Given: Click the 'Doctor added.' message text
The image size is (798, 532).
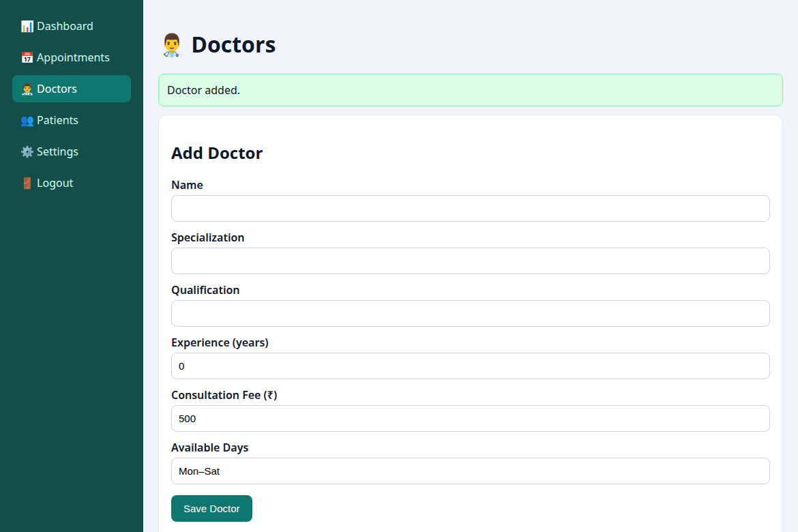Looking at the screenshot, I should tap(203, 90).
